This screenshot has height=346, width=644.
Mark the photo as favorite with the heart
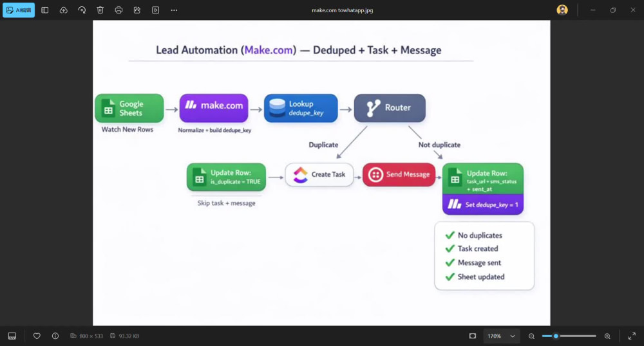click(x=37, y=336)
